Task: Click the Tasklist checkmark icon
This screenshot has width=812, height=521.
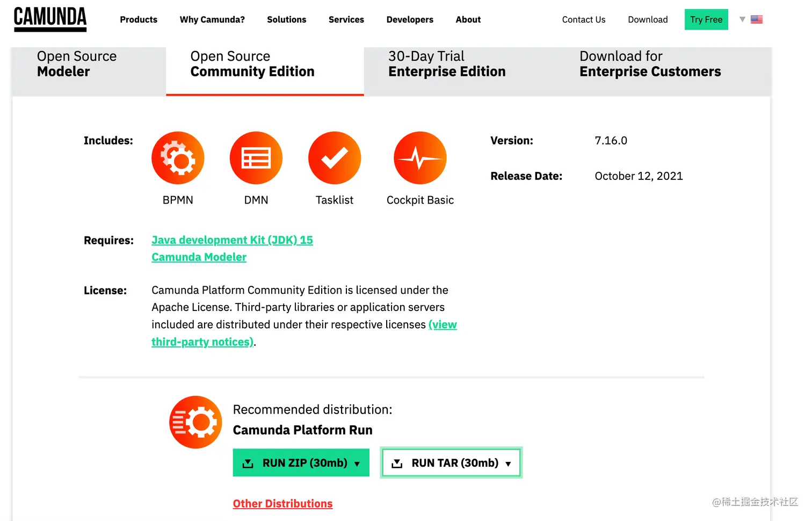Action: [x=335, y=158]
